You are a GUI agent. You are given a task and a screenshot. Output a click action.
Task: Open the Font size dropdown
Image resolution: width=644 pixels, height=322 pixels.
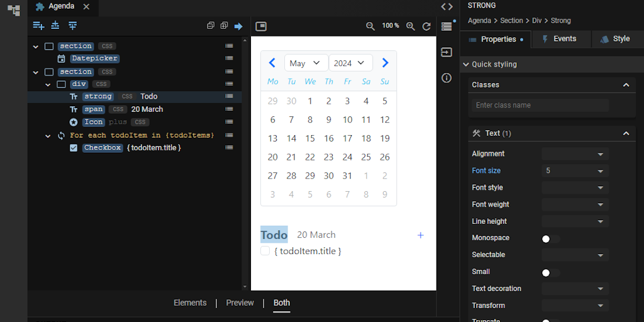pos(575,171)
